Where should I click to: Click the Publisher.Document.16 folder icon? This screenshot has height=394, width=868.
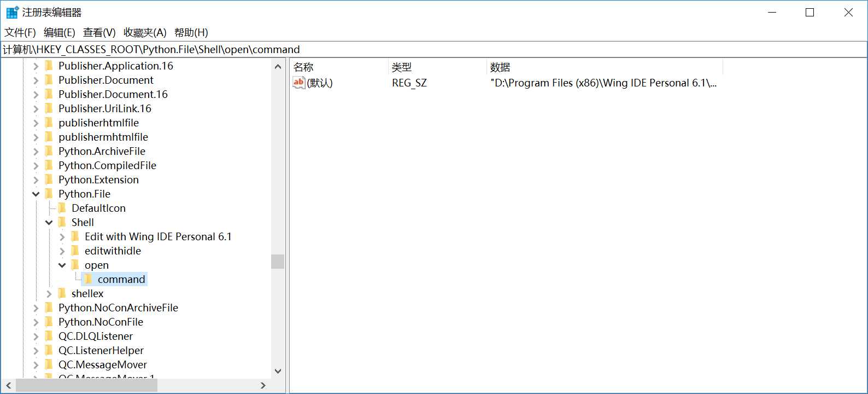[x=49, y=94]
